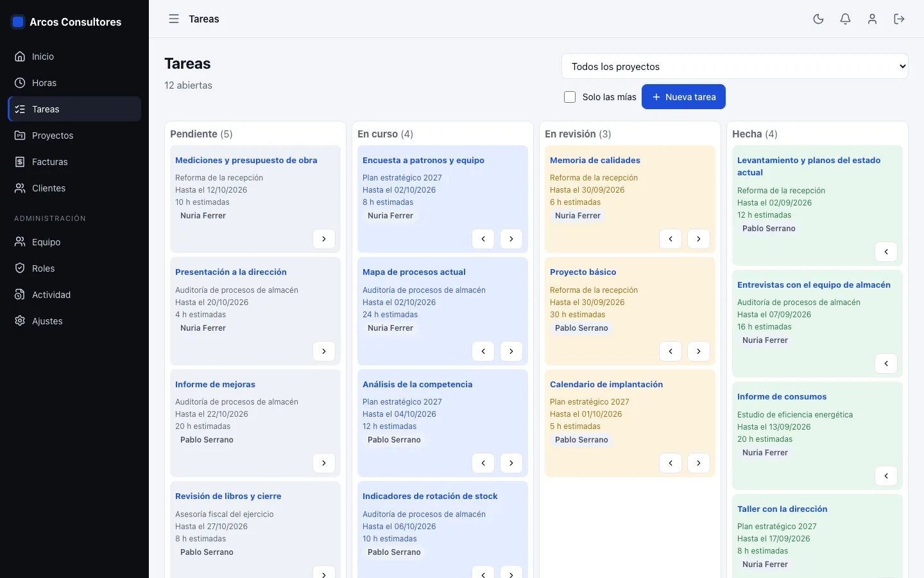Click the 'Nueva tarea' button

tap(683, 97)
